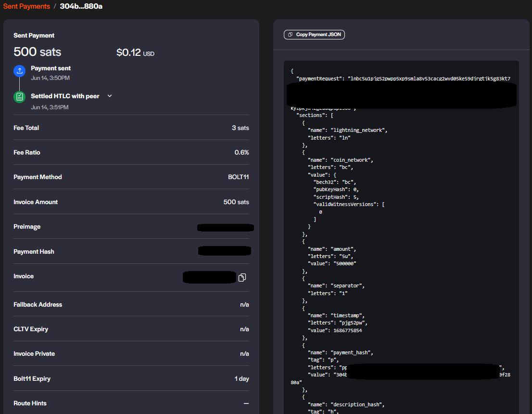This screenshot has width=532, height=414.
Task: Select the 304b...880a breadcrumb item
Action: point(81,6)
